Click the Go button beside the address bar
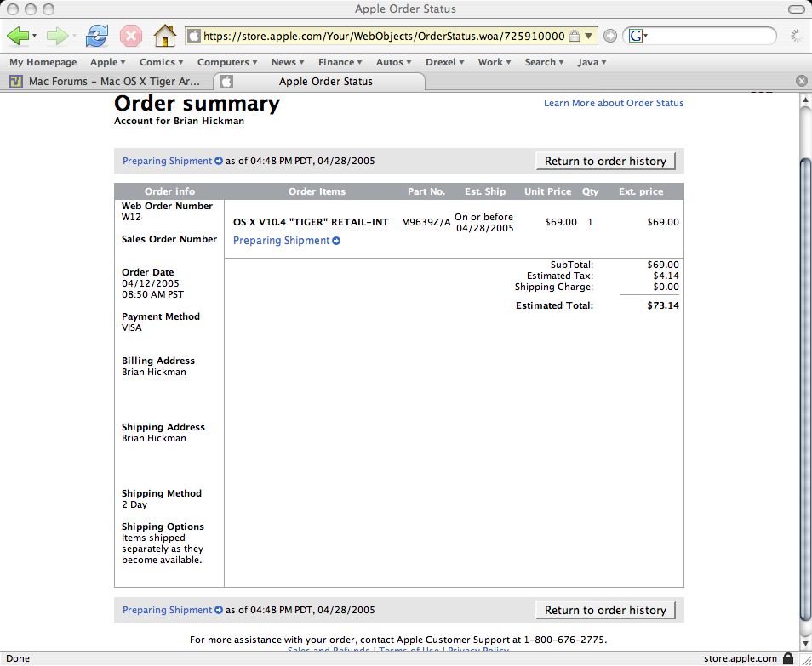812x666 pixels. tap(610, 37)
